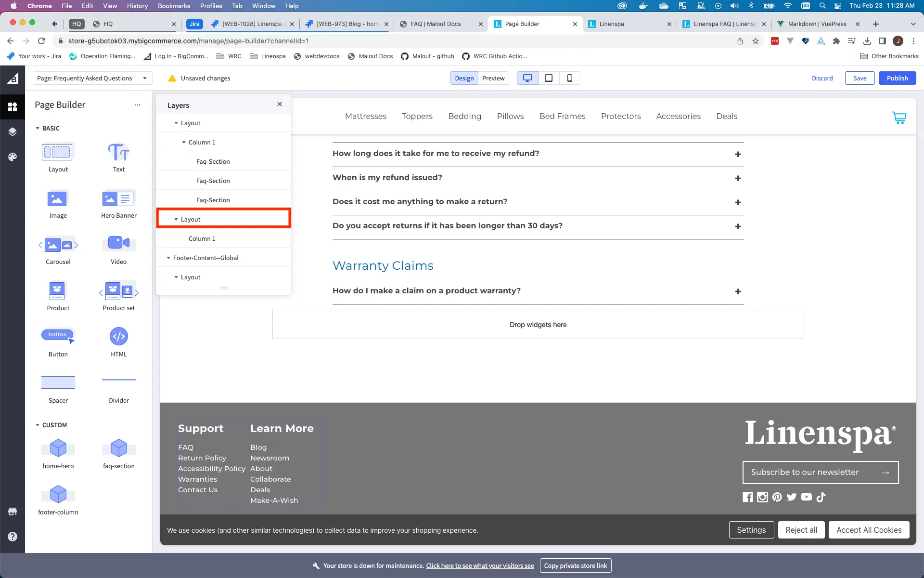Viewport: 924px width, 578px height.
Task: Open the Page: Frequently Asked Questions dropdown
Action: pos(92,78)
